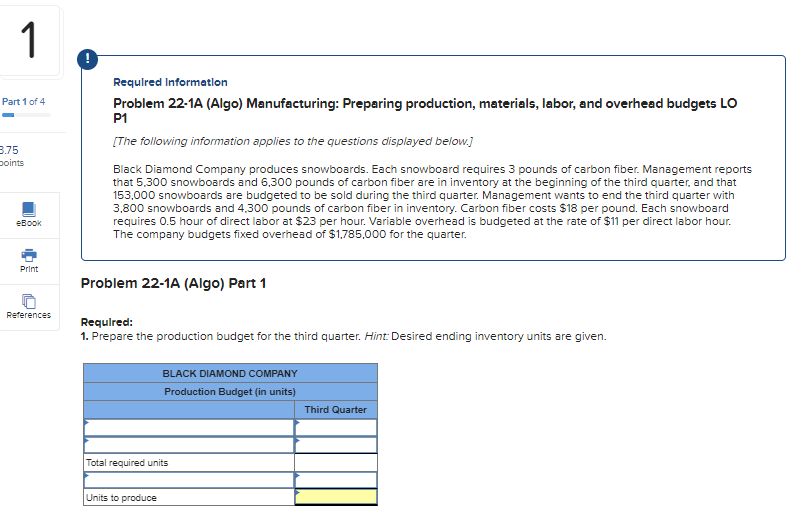
Task: Click the Part 1 of 4 label
Action: tap(24, 101)
